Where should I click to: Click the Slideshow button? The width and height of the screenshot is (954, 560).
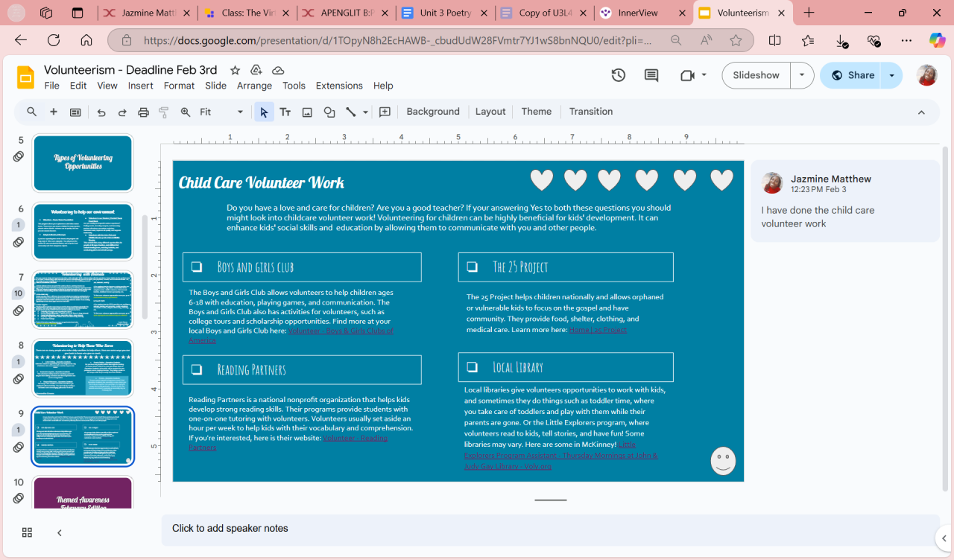point(756,75)
